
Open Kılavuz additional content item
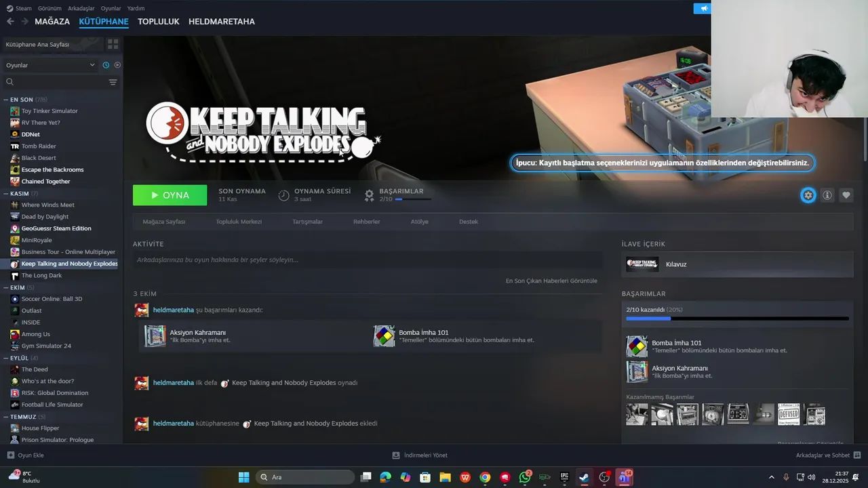(x=737, y=264)
